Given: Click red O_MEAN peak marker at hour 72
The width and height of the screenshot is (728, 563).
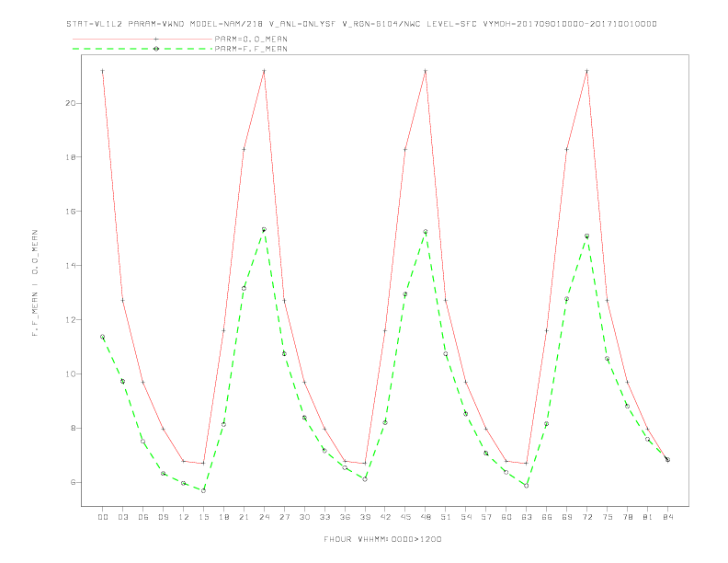Looking at the screenshot, I should (x=586, y=71).
